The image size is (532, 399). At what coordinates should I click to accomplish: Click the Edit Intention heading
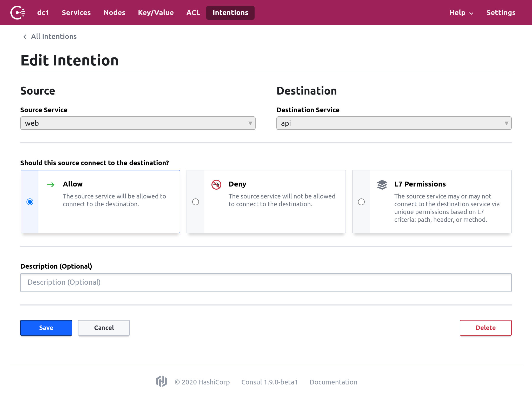coord(70,60)
